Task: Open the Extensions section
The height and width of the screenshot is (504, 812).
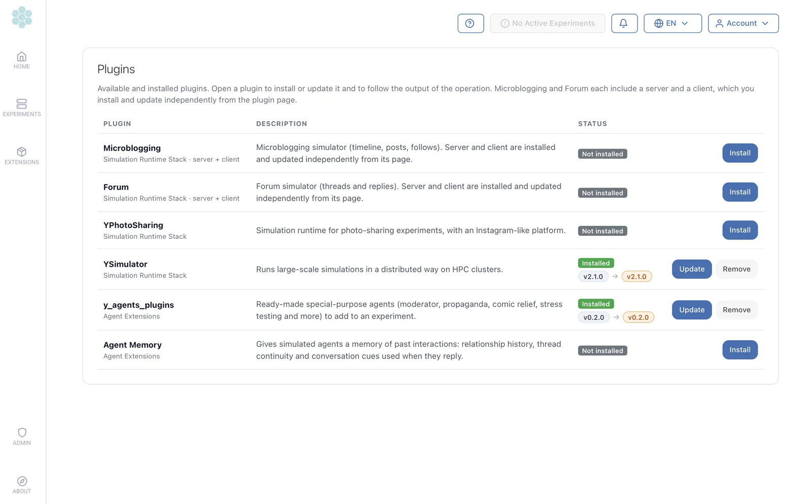Action: click(22, 156)
